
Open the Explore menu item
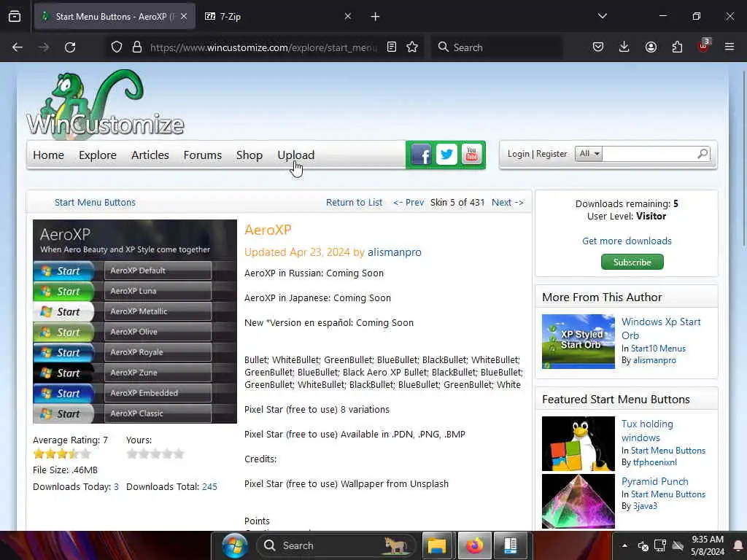click(x=98, y=155)
